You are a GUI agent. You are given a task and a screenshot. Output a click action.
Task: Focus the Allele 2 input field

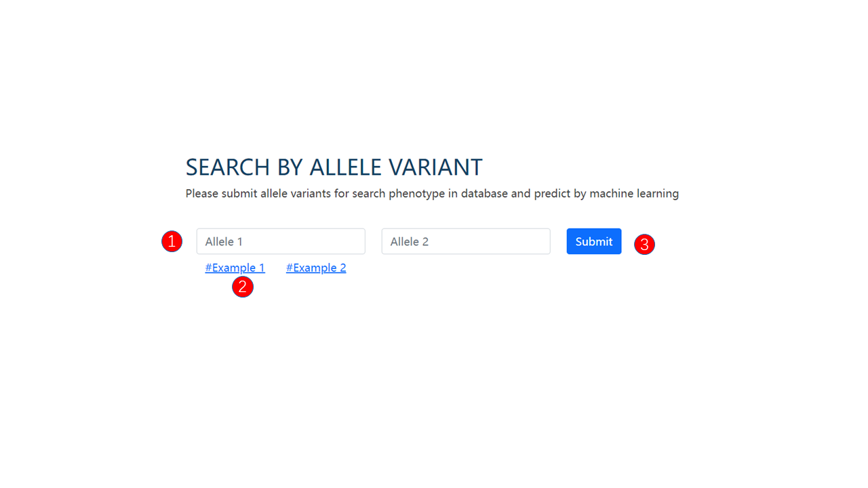[x=466, y=241]
